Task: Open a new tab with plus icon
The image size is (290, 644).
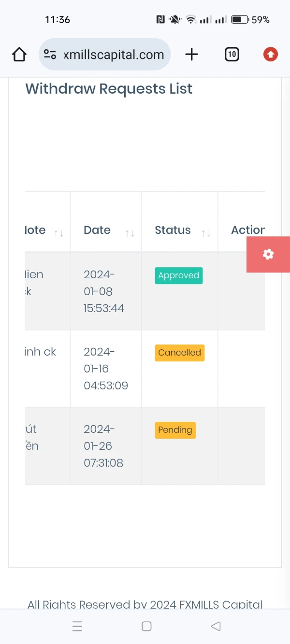Action: 192,55
